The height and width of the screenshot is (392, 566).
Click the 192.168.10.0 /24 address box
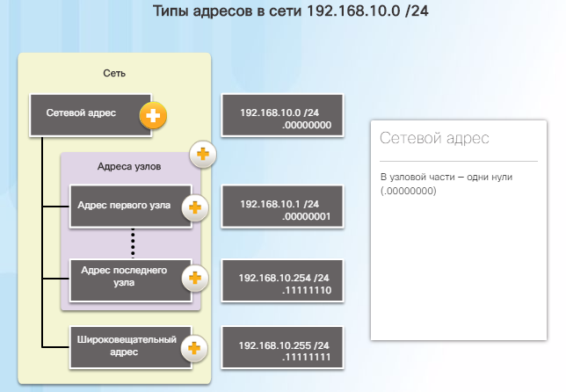[x=282, y=115]
